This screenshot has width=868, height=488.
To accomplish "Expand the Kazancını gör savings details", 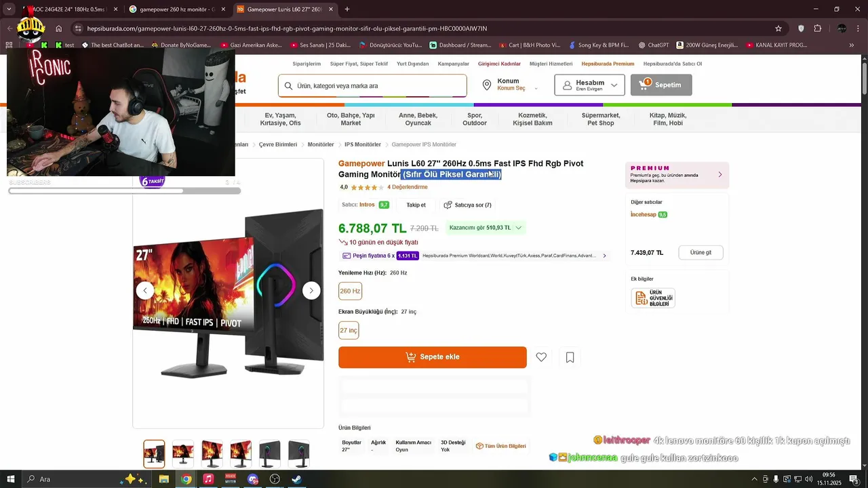I will click(486, 228).
